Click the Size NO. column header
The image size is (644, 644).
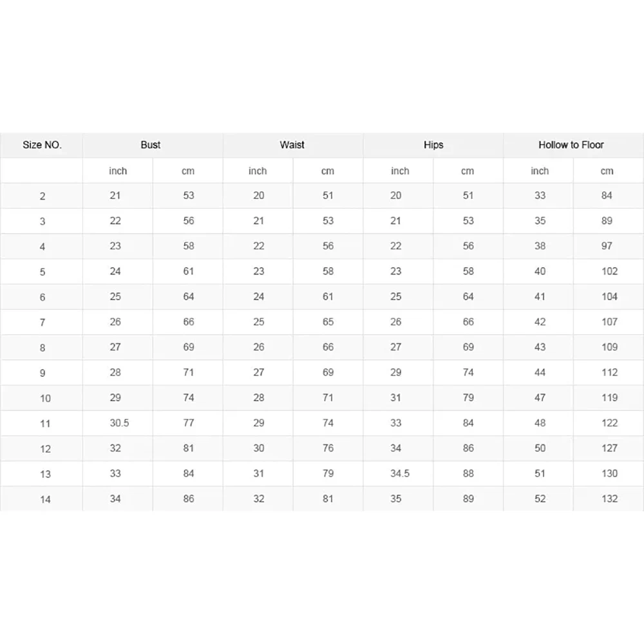point(43,145)
